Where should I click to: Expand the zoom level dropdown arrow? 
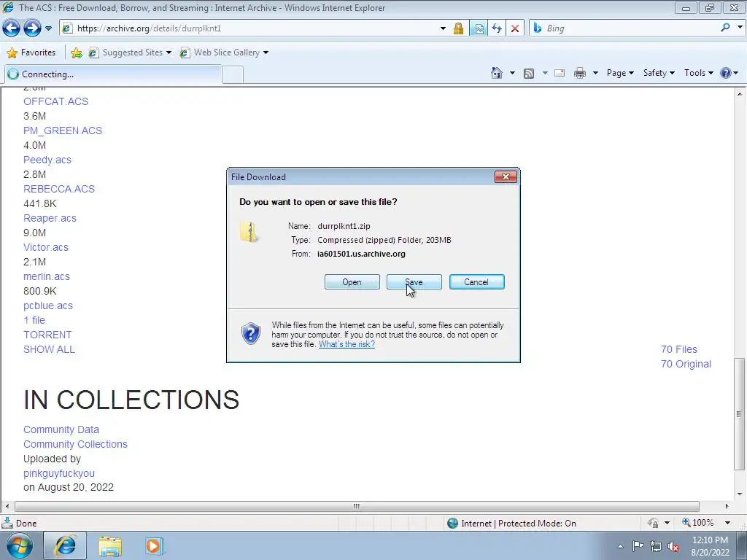point(727,523)
